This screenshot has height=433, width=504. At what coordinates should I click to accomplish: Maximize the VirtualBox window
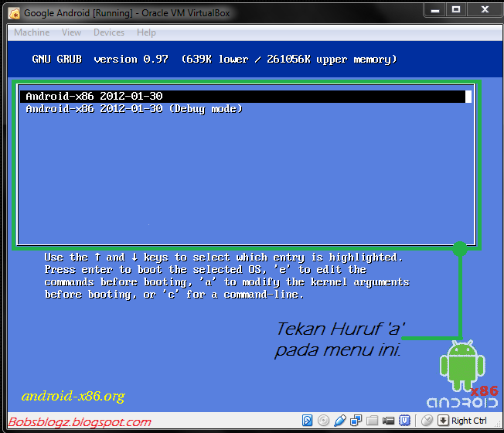click(x=456, y=10)
